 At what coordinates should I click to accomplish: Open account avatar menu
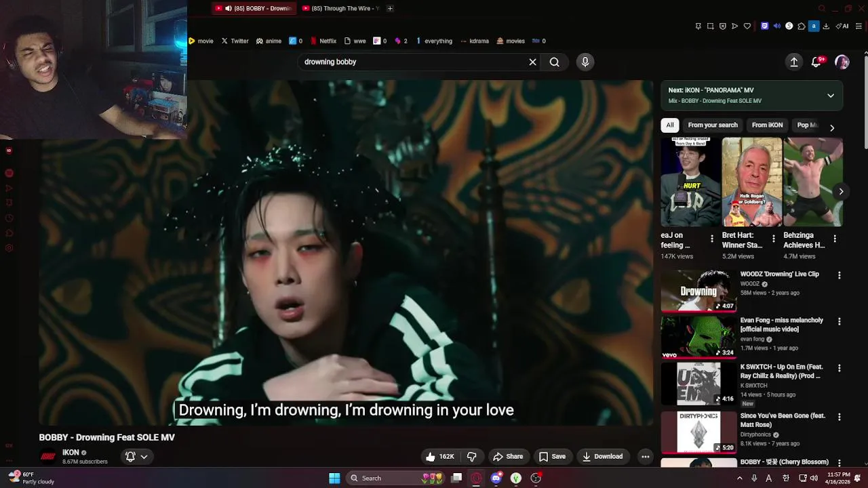tap(842, 62)
